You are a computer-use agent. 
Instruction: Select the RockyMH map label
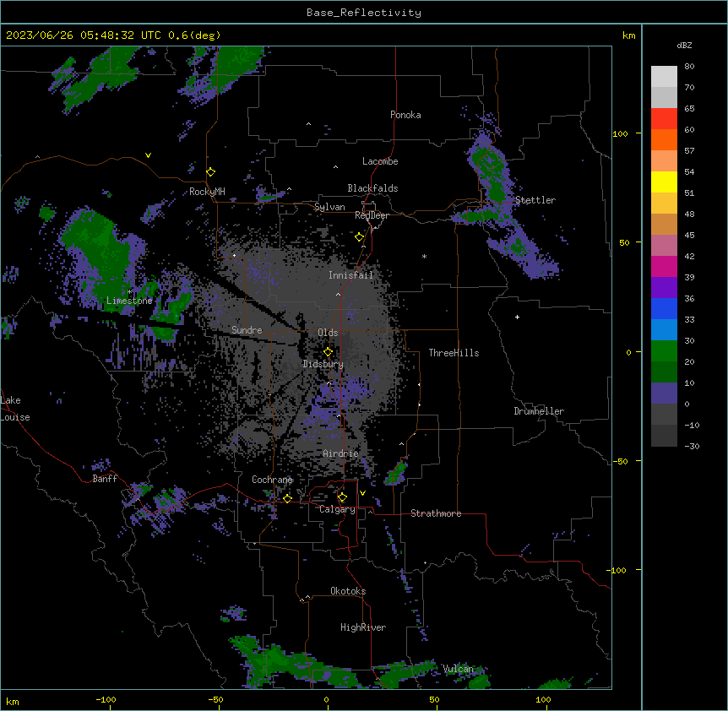click(x=207, y=192)
